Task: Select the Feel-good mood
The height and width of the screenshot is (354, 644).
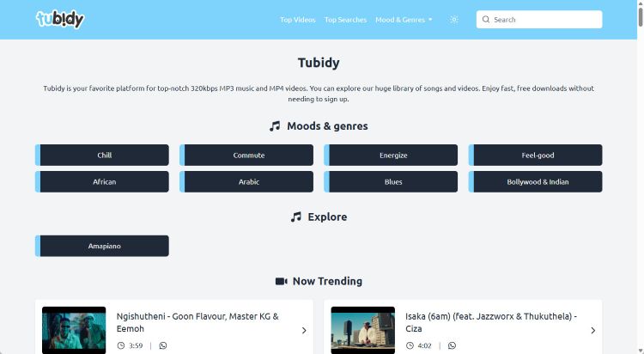Action: click(535, 155)
